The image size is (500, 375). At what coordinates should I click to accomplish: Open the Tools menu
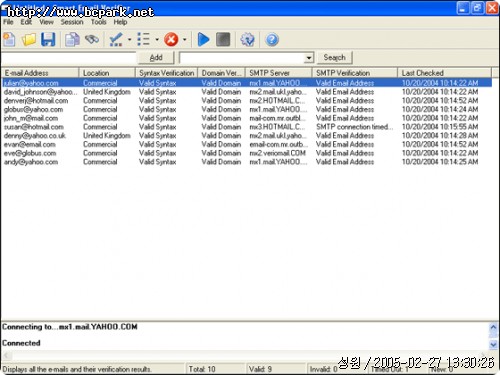pyautogui.click(x=99, y=22)
